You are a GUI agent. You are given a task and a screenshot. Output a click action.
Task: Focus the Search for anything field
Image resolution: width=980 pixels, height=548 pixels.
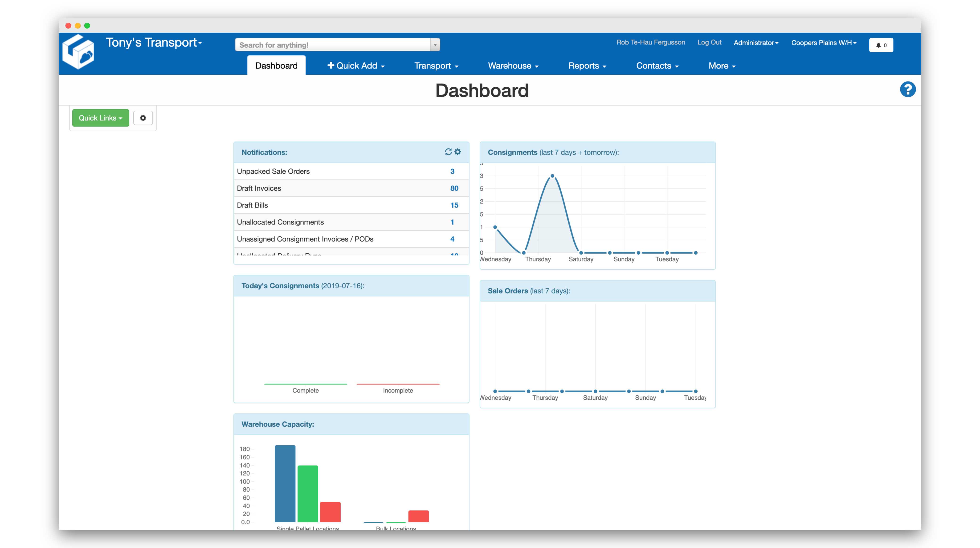pyautogui.click(x=333, y=45)
